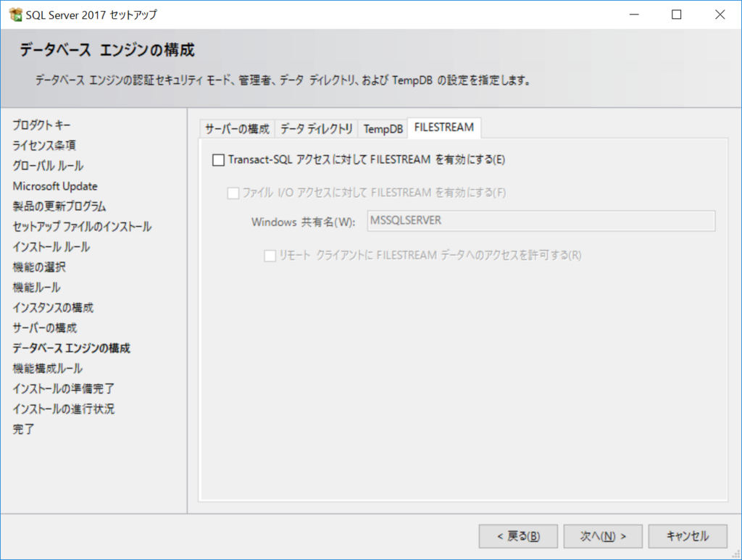This screenshot has height=560, width=742.
Task: Click the ライセンス条項 step
Action: 44,146
